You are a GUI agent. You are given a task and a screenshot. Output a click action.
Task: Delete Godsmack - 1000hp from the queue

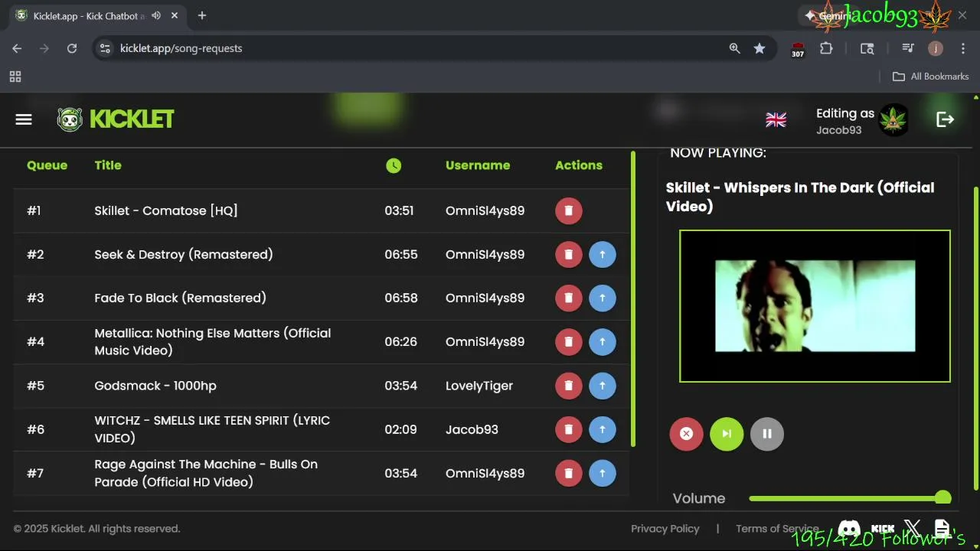(x=568, y=386)
